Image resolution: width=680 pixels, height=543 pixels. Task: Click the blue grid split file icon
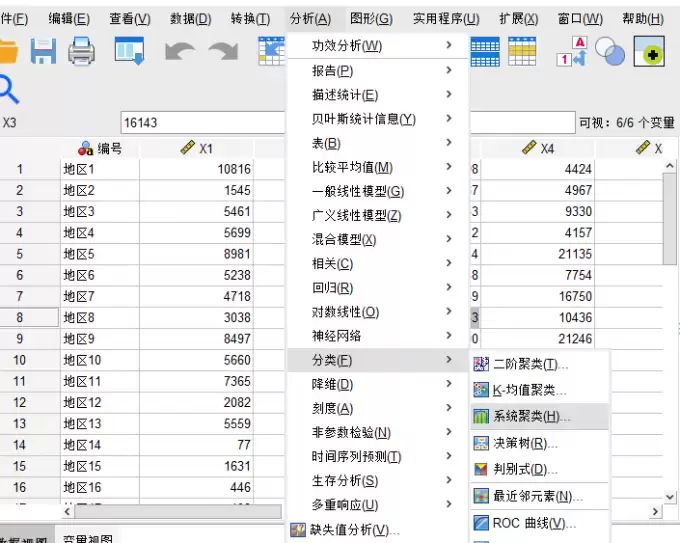(x=485, y=52)
